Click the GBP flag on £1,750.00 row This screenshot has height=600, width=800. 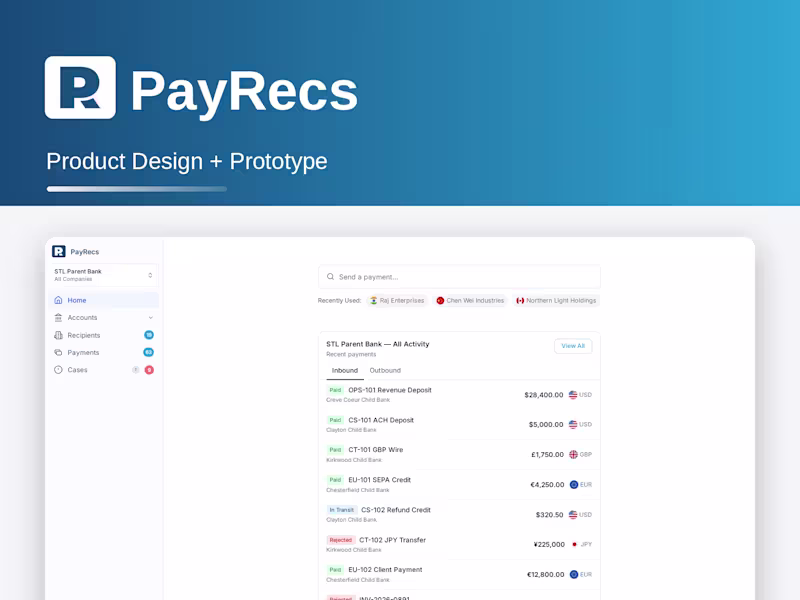pos(573,455)
